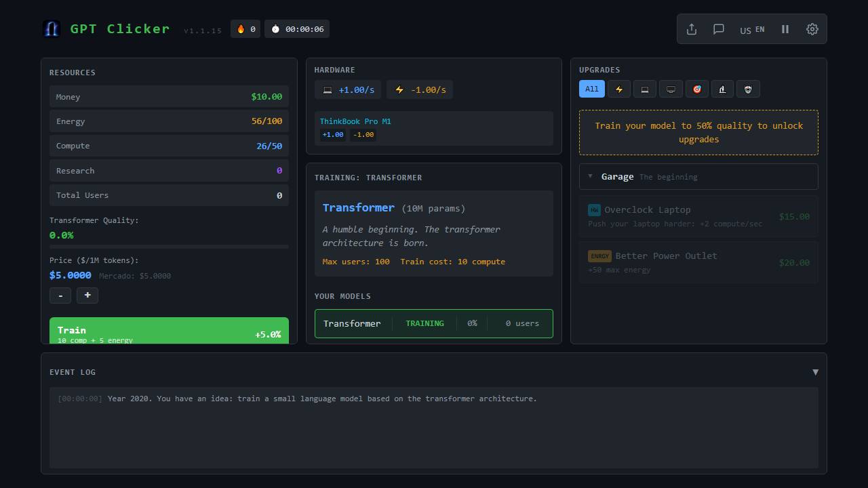Click the Research resource row

(x=169, y=171)
